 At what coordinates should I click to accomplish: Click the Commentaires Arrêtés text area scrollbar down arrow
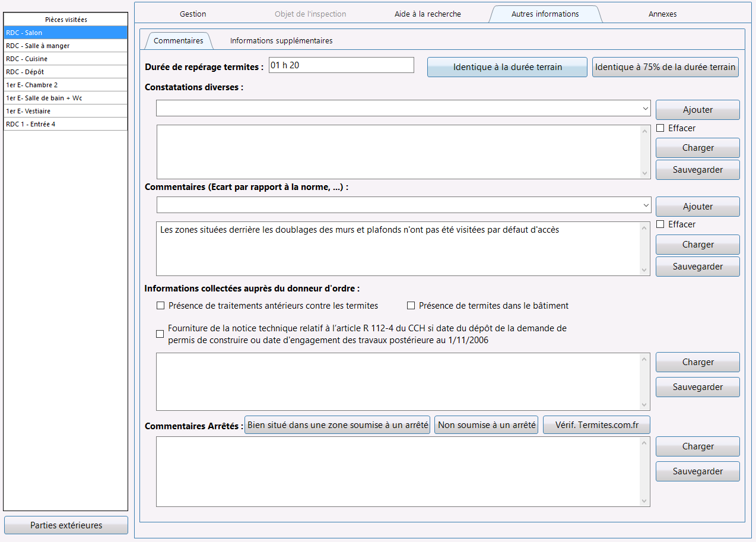[645, 501]
